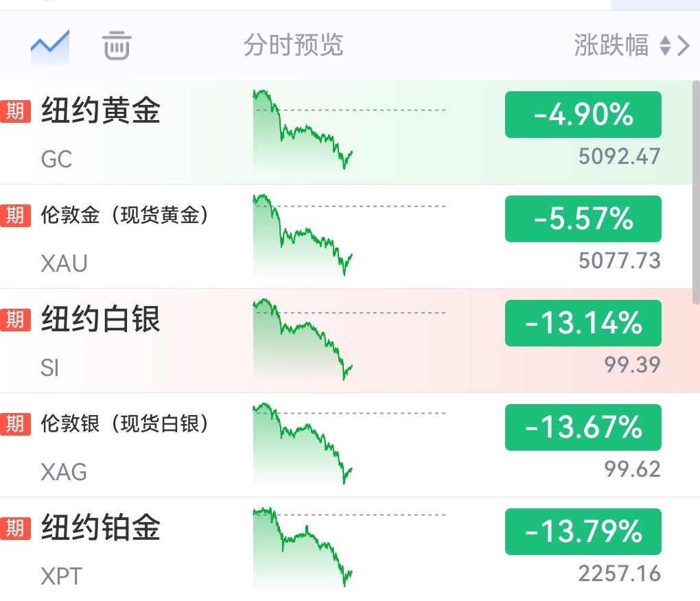
Task: Click the futures badge next to 纽约铂金
Action: [16, 528]
